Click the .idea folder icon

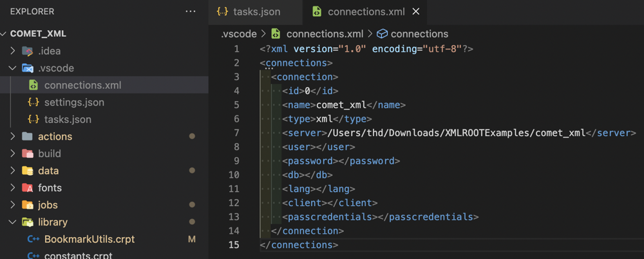click(x=28, y=51)
